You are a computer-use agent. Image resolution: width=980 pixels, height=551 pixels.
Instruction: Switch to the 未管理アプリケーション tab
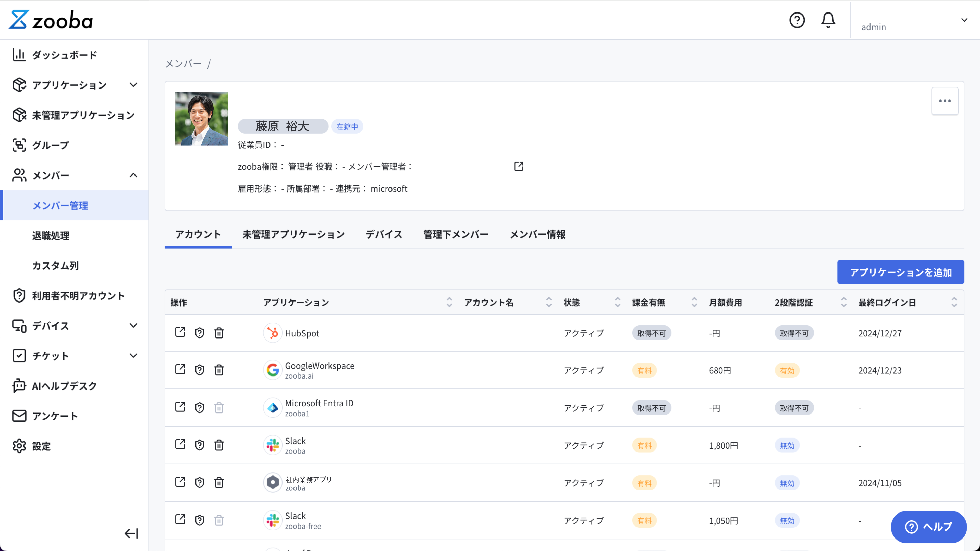293,234
